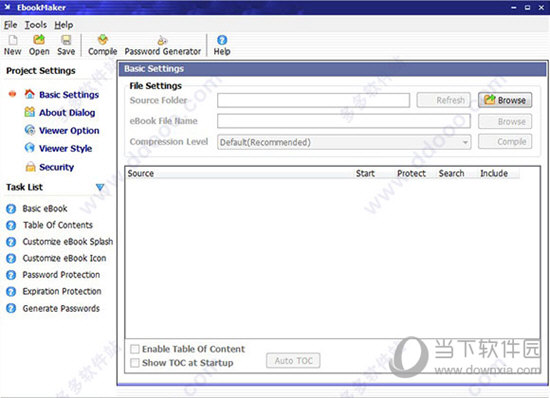550x398 pixels.
Task: Click the New project toolbar icon
Action: point(13,45)
